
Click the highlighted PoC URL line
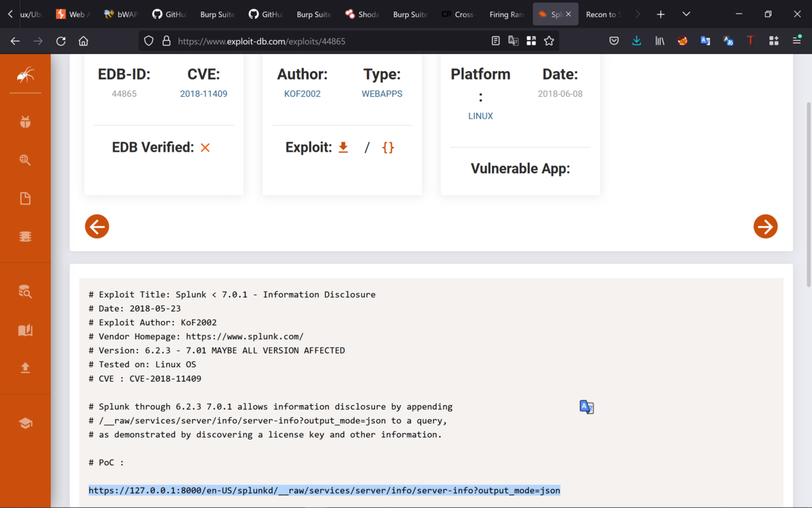(x=324, y=490)
